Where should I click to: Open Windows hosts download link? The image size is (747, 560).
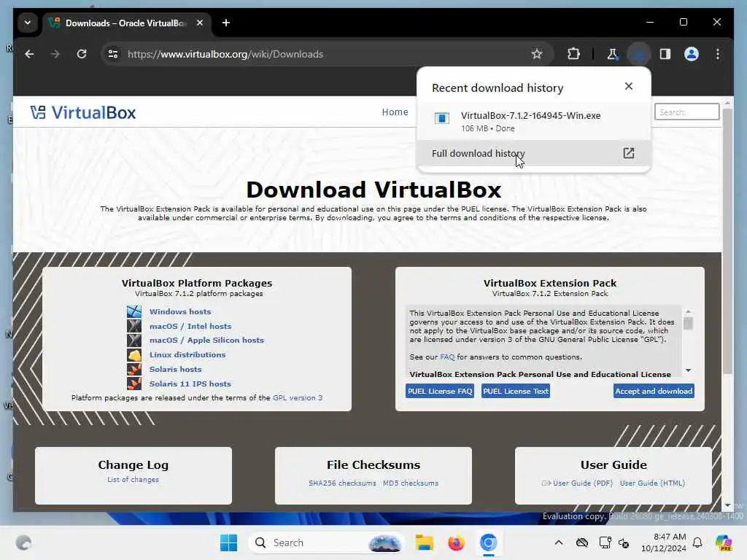click(180, 311)
